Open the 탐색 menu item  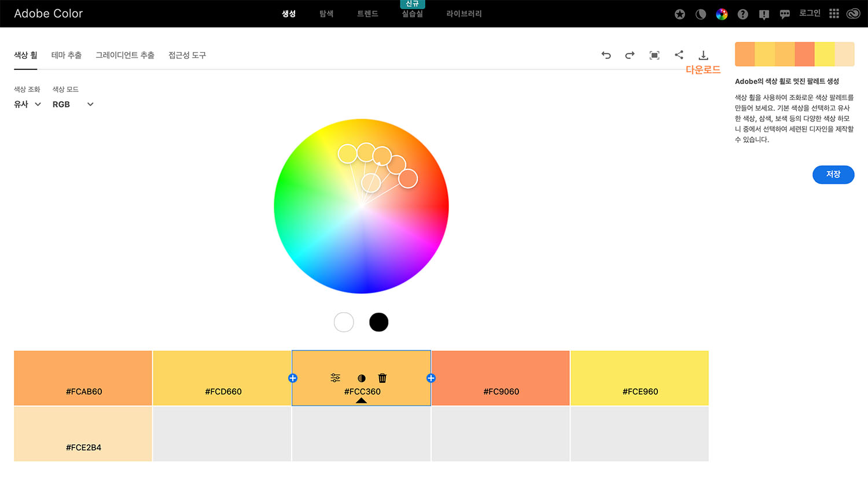326,14
